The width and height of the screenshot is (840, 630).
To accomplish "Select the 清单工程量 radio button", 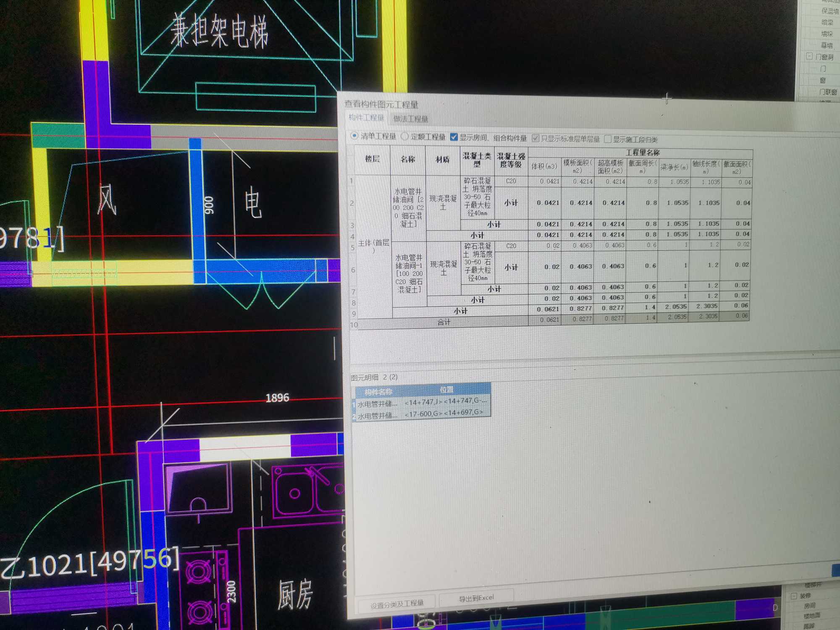I will point(373,136).
